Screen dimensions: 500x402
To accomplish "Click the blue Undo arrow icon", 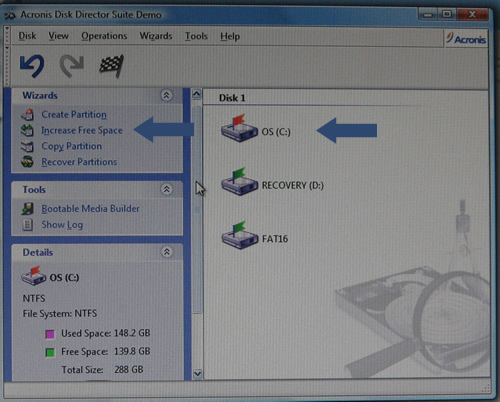I will point(32,66).
